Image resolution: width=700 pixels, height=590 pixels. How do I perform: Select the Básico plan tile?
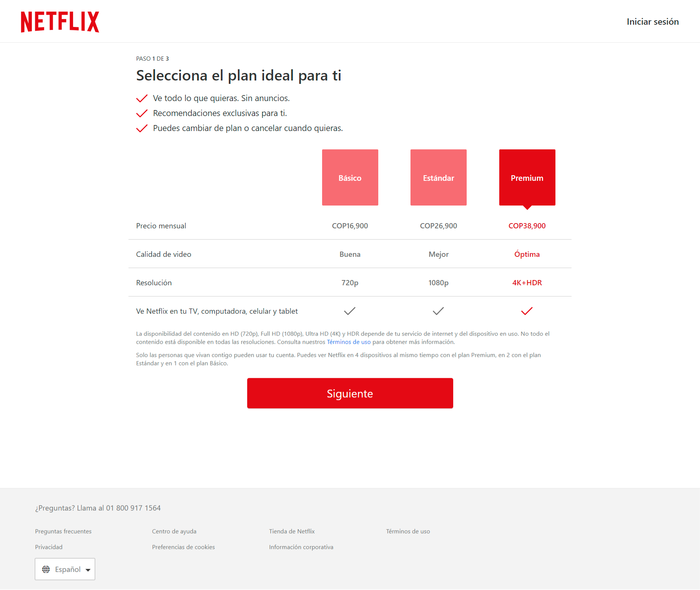tap(350, 177)
